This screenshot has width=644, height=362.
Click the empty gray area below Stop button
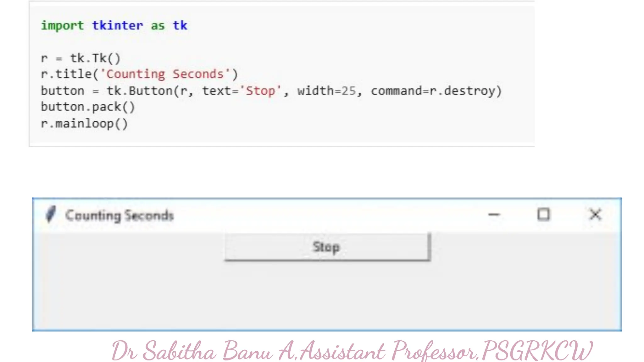point(327,295)
